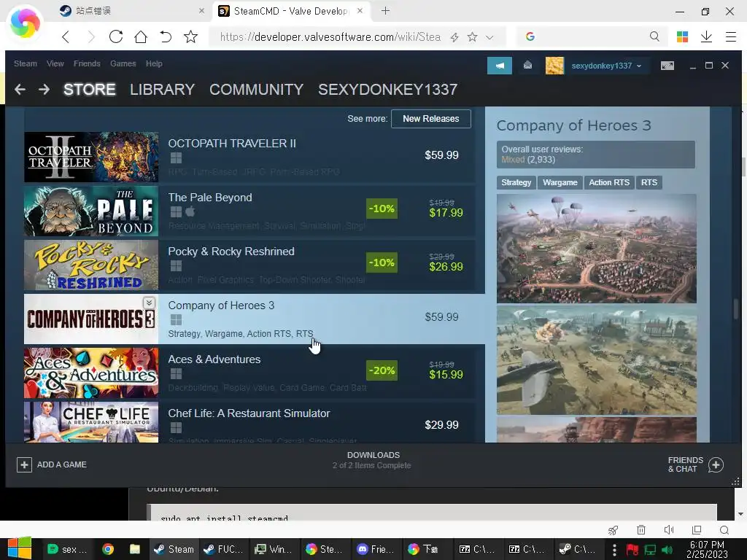The image size is (747, 560).
Task: Open the View menu in Steam
Action: [55, 63]
